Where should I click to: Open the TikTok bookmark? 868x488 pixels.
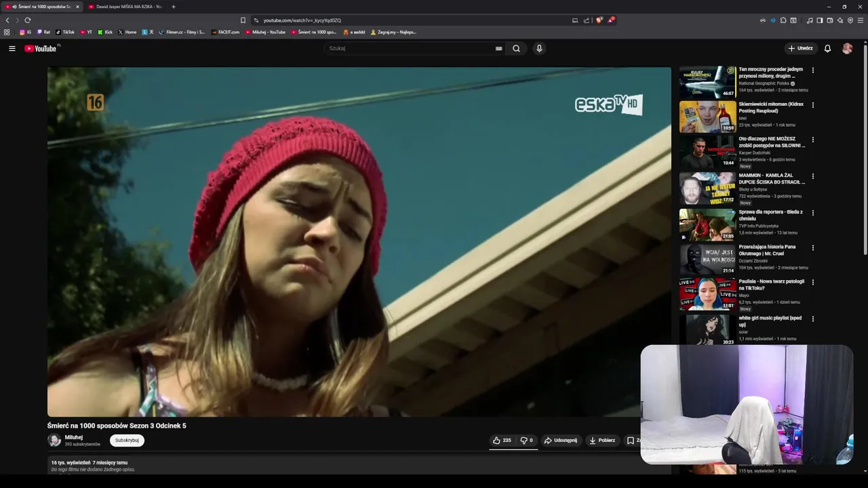click(65, 32)
